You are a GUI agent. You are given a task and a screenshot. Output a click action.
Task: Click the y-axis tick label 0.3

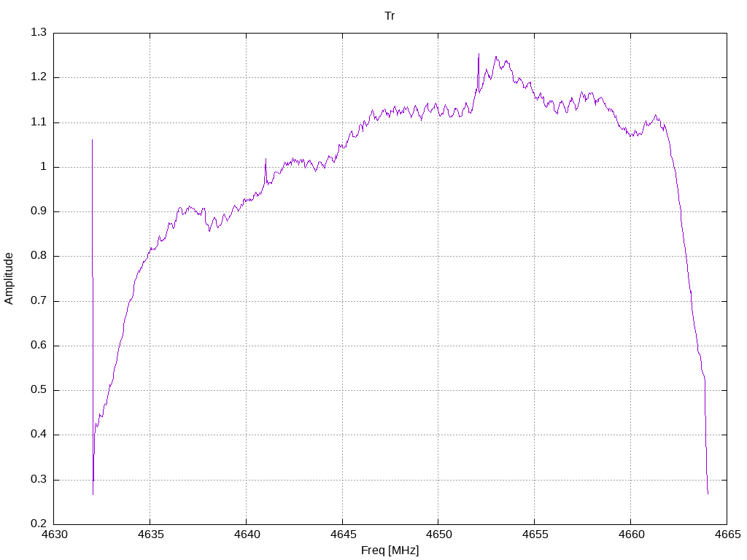click(39, 480)
